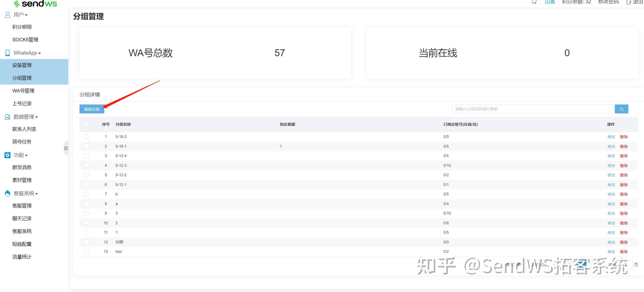
Task: Click the search magnifier icon button
Action: click(621, 109)
